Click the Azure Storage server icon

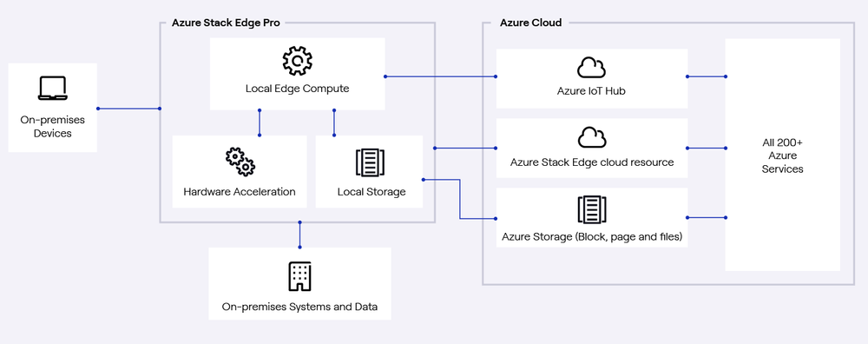(x=592, y=208)
